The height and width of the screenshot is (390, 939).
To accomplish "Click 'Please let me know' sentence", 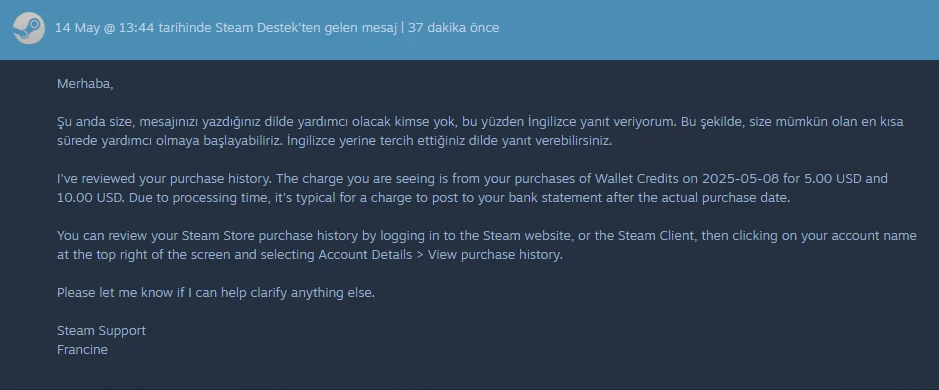I will click(216, 293).
